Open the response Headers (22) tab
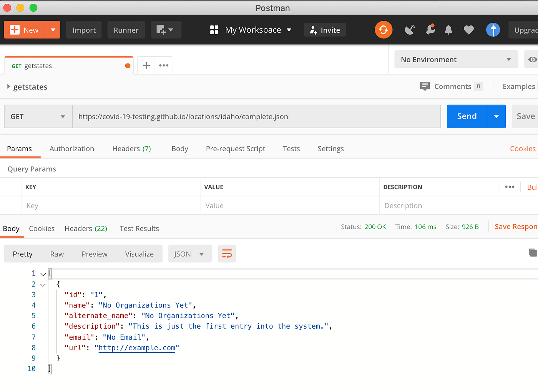 [x=86, y=228]
